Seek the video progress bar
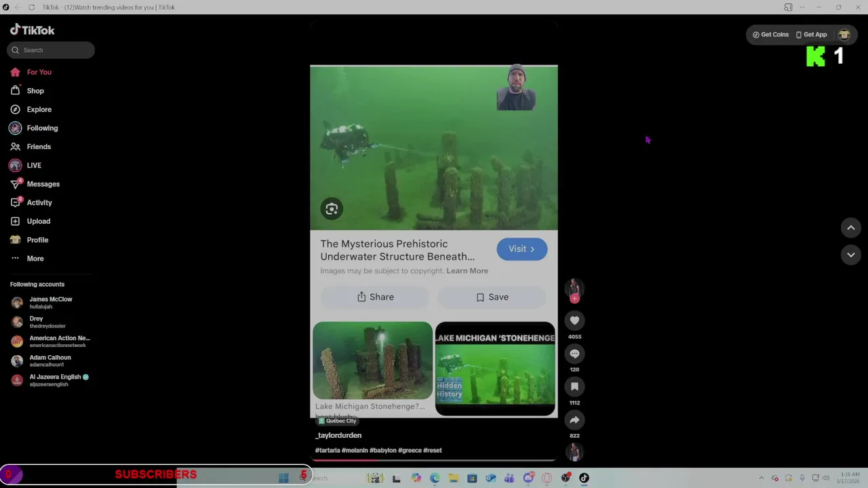The height and width of the screenshot is (488, 868). pyautogui.click(x=434, y=460)
